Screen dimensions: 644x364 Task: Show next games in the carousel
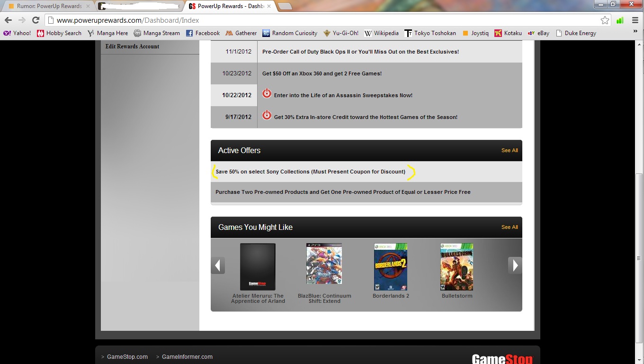point(515,265)
